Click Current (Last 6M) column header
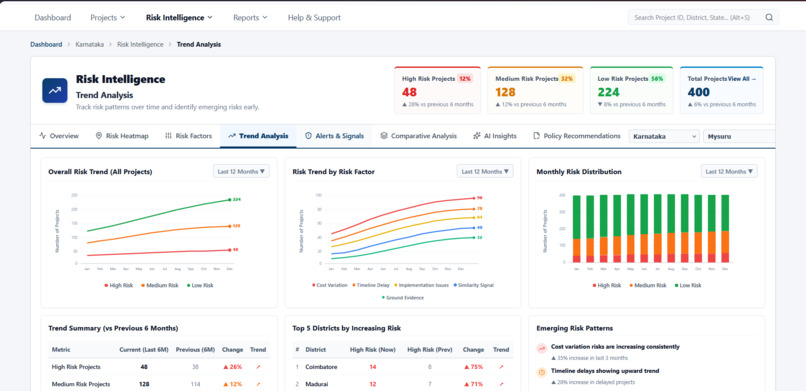Screen dimensions: 806x391 coord(144,350)
